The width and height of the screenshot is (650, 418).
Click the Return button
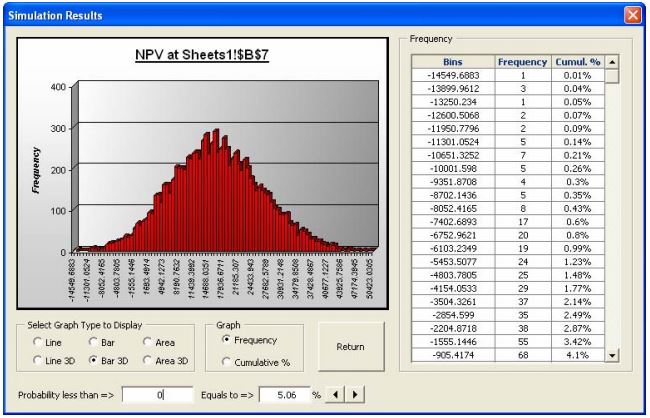(351, 347)
